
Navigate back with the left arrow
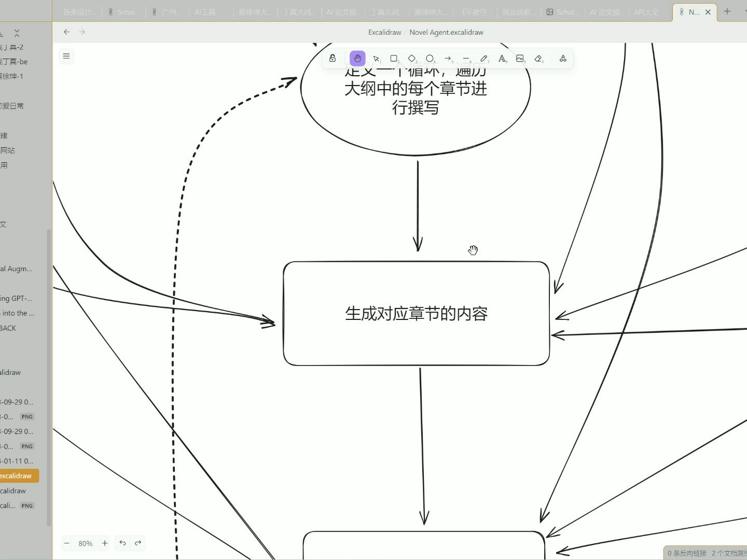(x=66, y=32)
